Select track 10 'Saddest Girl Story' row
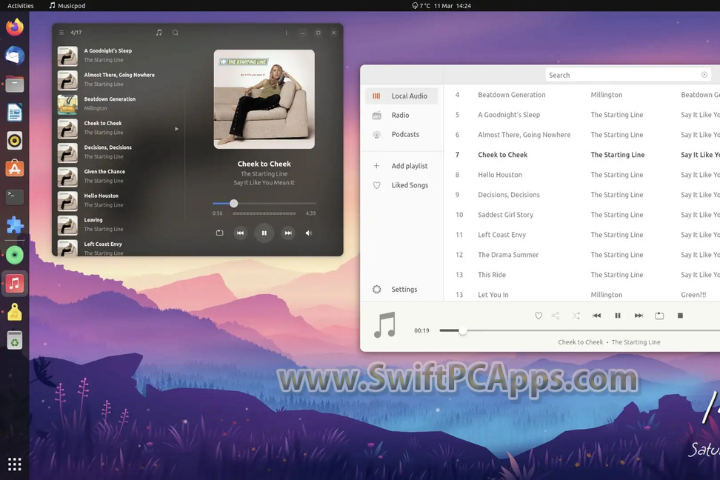This screenshot has width=720, height=480. 582,215
